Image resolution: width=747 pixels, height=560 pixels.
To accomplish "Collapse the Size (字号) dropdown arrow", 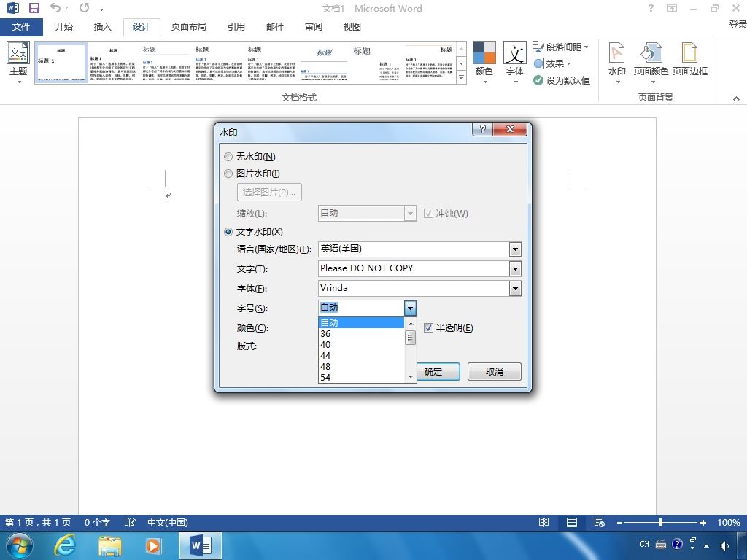I will 410,308.
